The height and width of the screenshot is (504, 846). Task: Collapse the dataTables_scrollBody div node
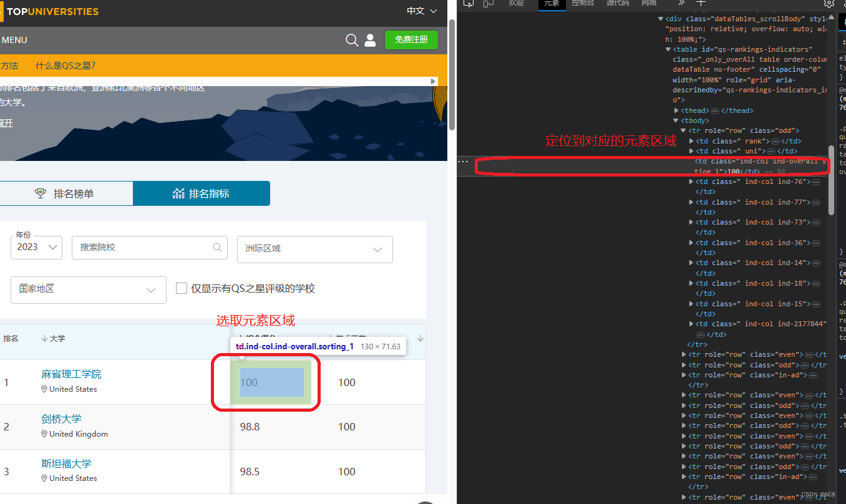pos(661,19)
